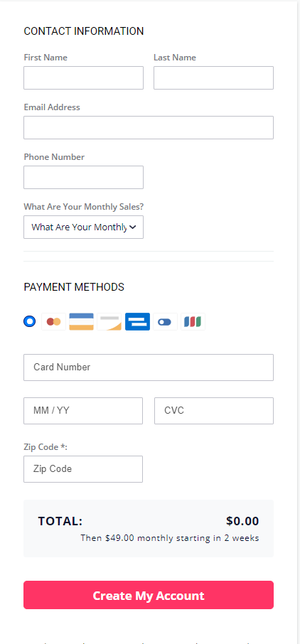Click the chevron arrow on Monthly Sales selector
300x644 pixels.
[x=133, y=227]
